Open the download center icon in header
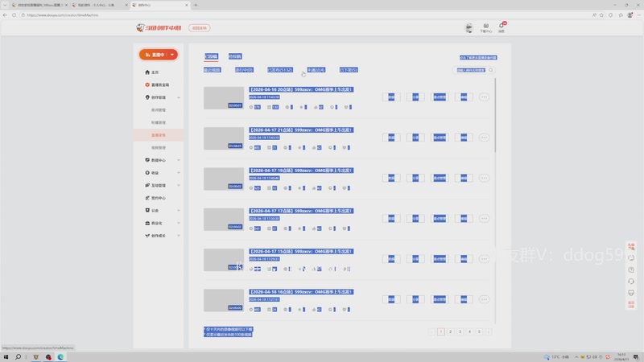Image resolution: width=644 pixels, height=362 pixels. (486, 26)
